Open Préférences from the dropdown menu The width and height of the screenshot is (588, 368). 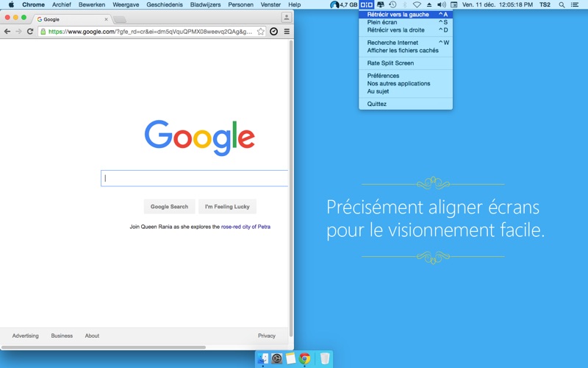(x=406, y=76)
